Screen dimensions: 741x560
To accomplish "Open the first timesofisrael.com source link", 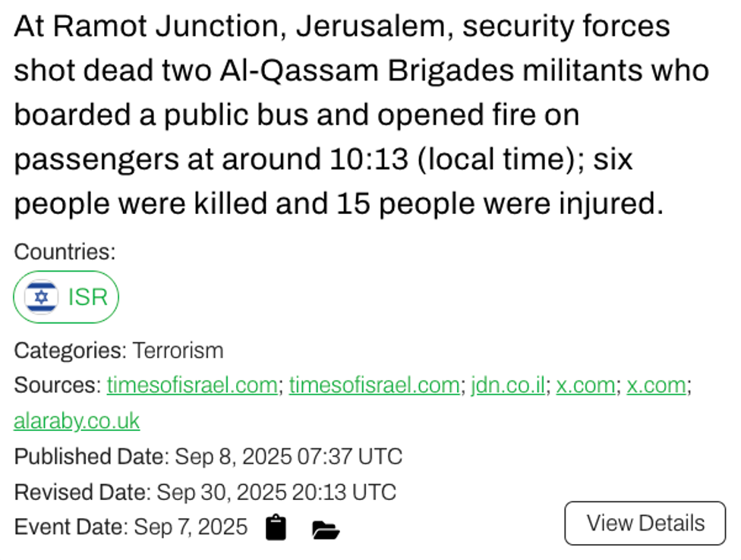I will (x=192, y=385).
